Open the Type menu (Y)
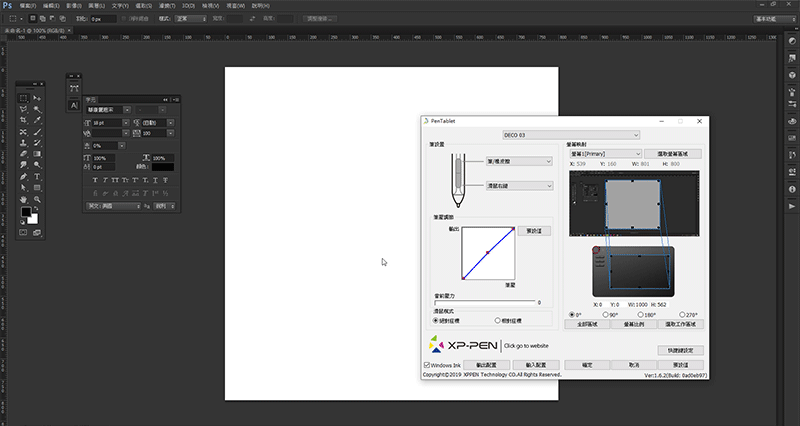The image size is (800, 426). (120, 6)
